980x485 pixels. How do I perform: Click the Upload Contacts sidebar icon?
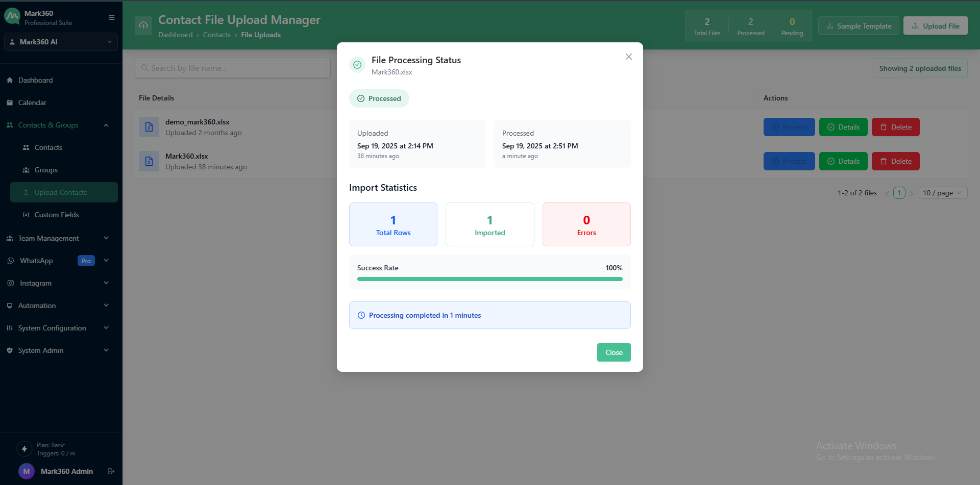(26, 192)
